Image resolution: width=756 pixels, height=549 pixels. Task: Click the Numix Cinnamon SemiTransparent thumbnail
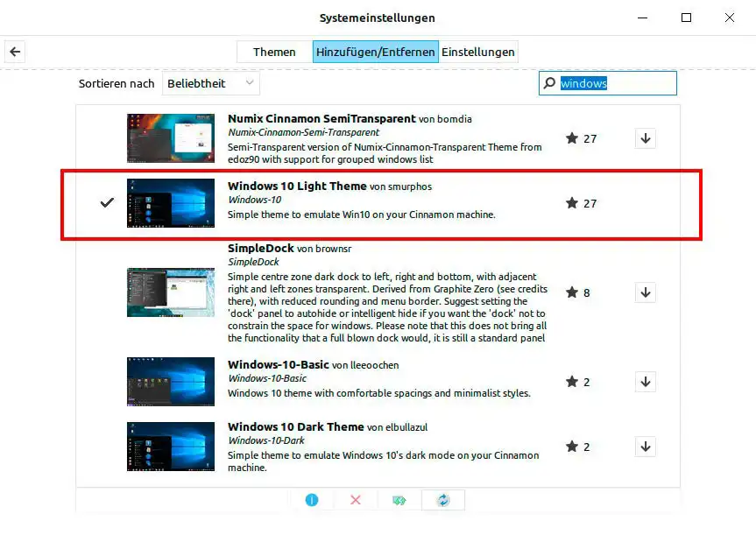tap(171, 138)
